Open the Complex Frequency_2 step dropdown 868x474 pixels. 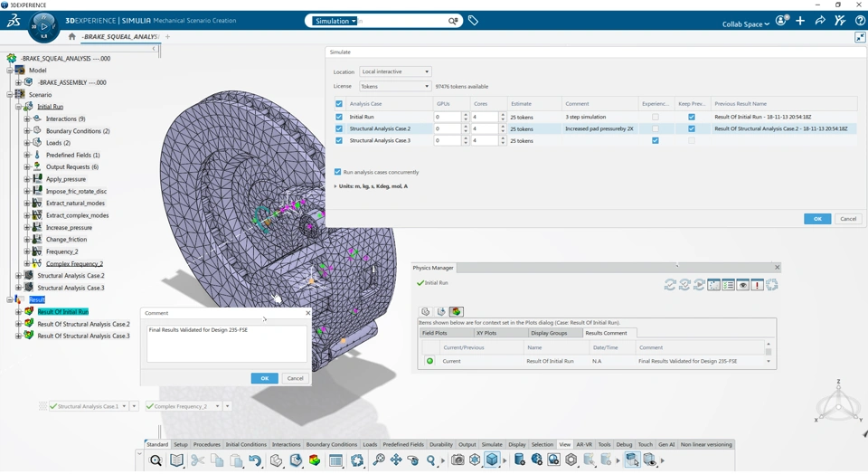pyautogui.click(x=218, y=406)
